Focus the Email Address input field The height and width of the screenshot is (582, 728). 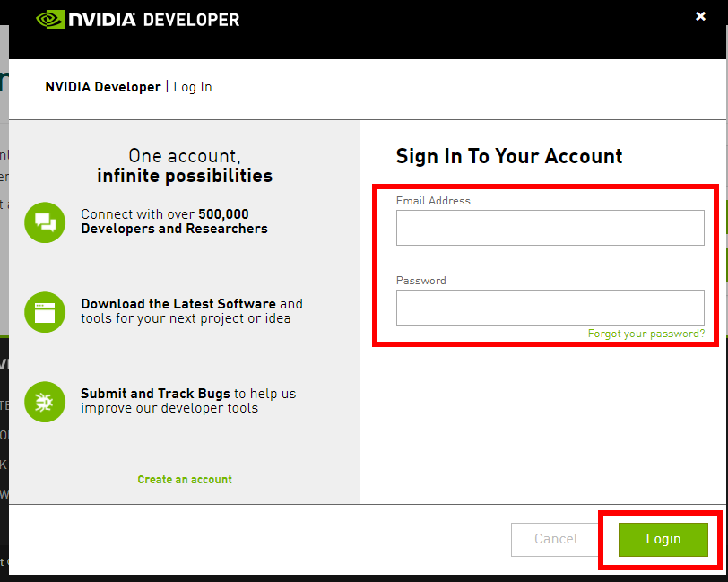coord(550,228)
